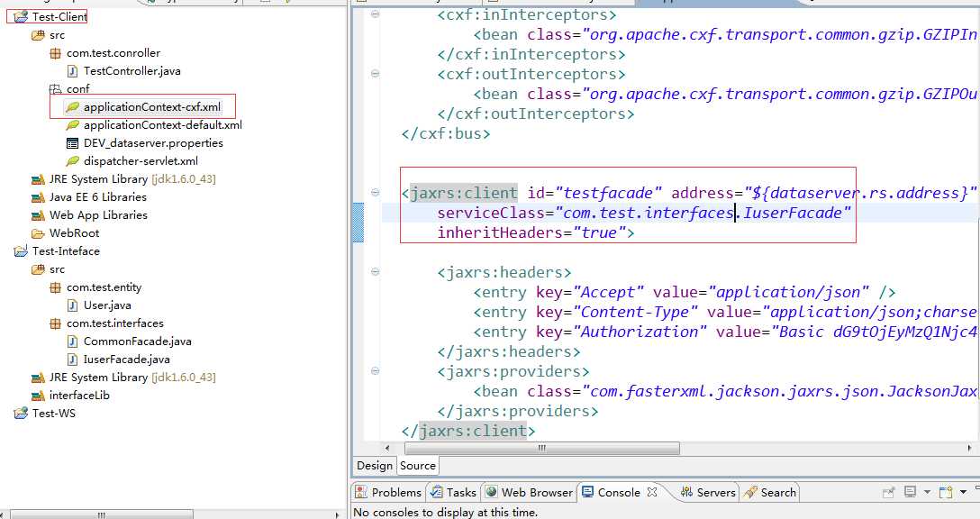980x519 pixels.
Task: Click the editor scroll left arrow
Action: tap(387, 448)
